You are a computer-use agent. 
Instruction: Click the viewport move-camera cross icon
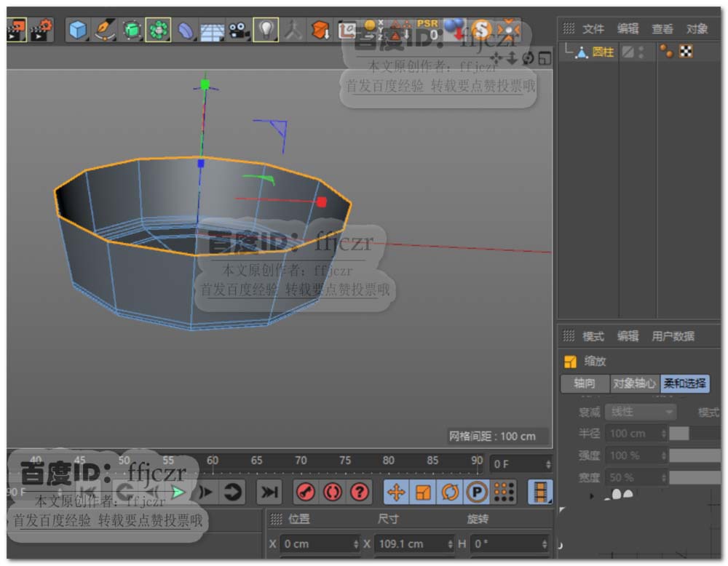[496, 58]
